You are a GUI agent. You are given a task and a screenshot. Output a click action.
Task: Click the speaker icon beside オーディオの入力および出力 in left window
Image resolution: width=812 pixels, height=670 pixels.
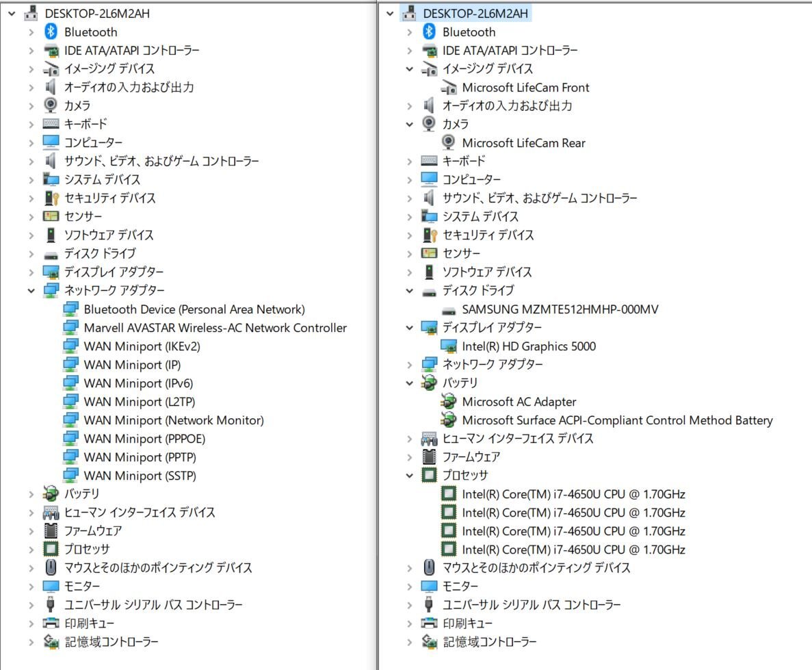point(51,87)
